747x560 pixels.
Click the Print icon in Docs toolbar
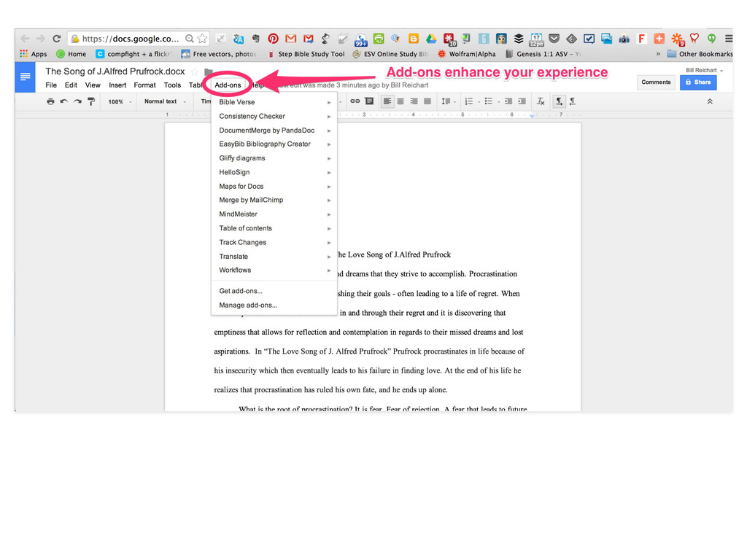point(50,101)
